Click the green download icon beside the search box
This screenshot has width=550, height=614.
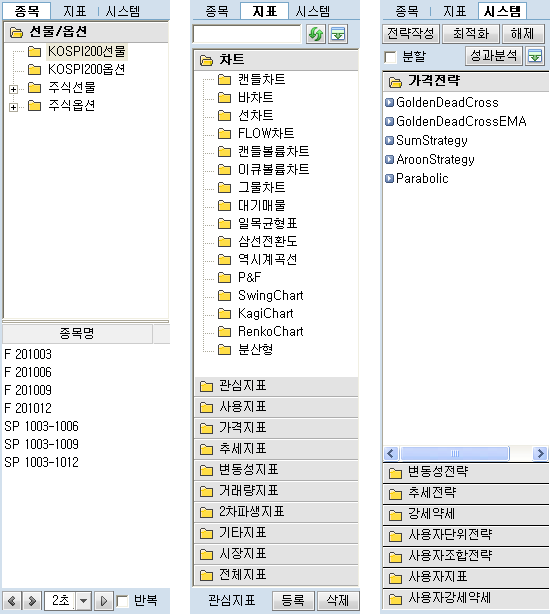point(338,34)
